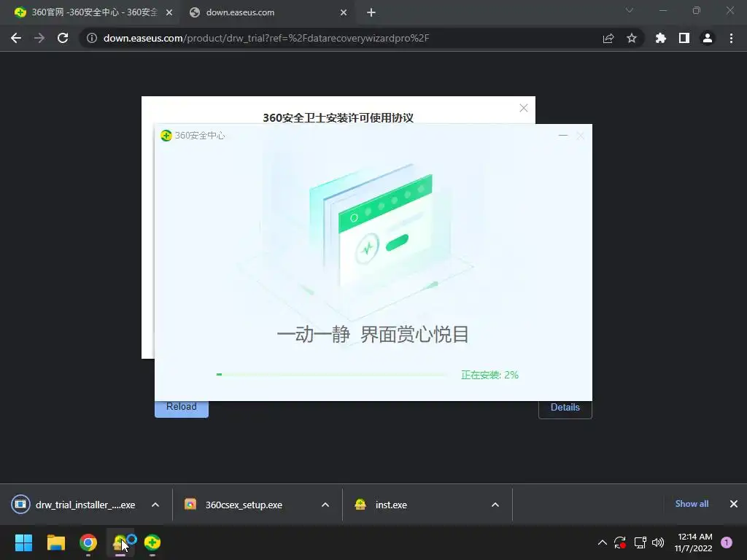747x560 pixels.
Task: View site information icon in address bar
Action: (x=92, y=38)
